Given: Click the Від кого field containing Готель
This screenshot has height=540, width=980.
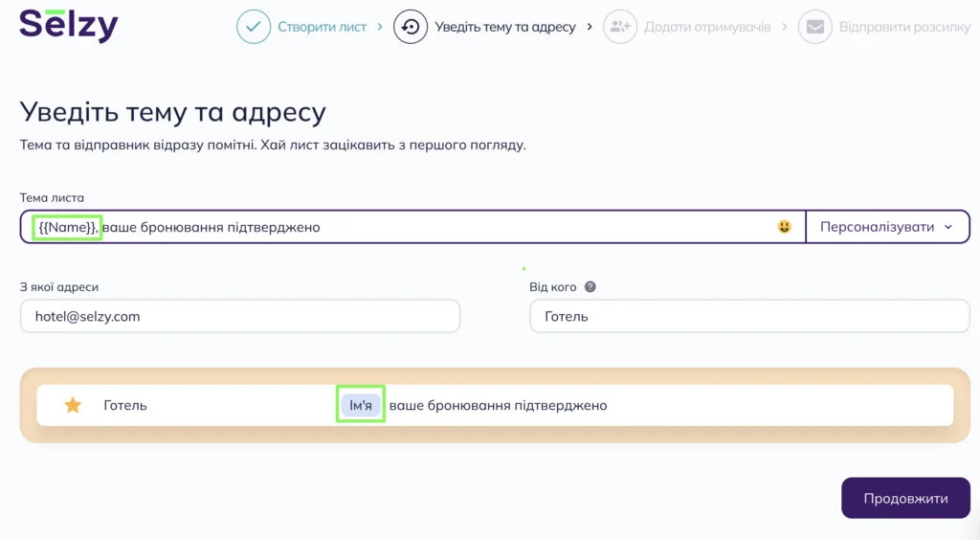Looking at the screenshot, I should (x=749, y=316).
